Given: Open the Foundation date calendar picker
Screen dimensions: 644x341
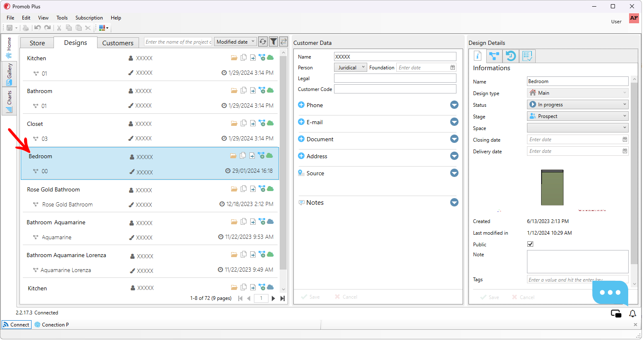Looking at the screenshot, I should click(x=452, y=67).
